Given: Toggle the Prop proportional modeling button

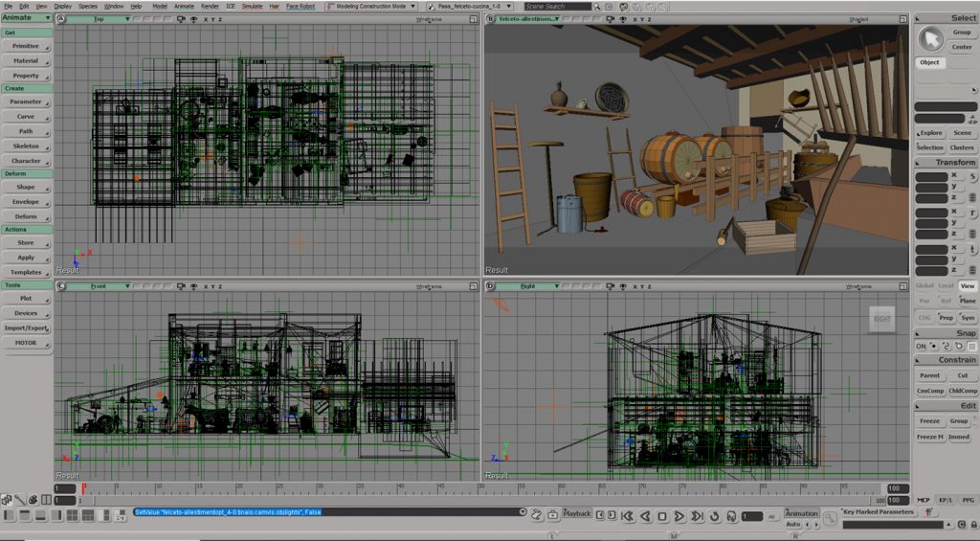Looking at the screenshot, I should [x=946, y=317].
